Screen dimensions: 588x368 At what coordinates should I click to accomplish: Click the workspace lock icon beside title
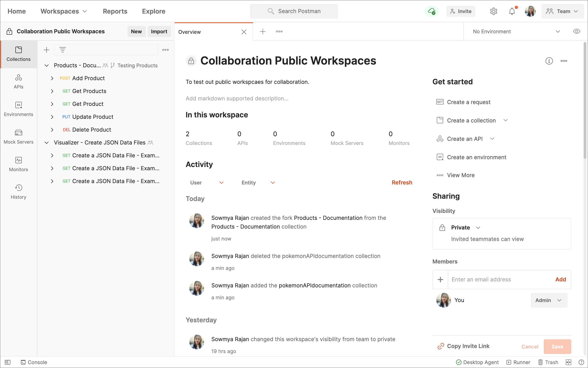(x=191, y=61)
